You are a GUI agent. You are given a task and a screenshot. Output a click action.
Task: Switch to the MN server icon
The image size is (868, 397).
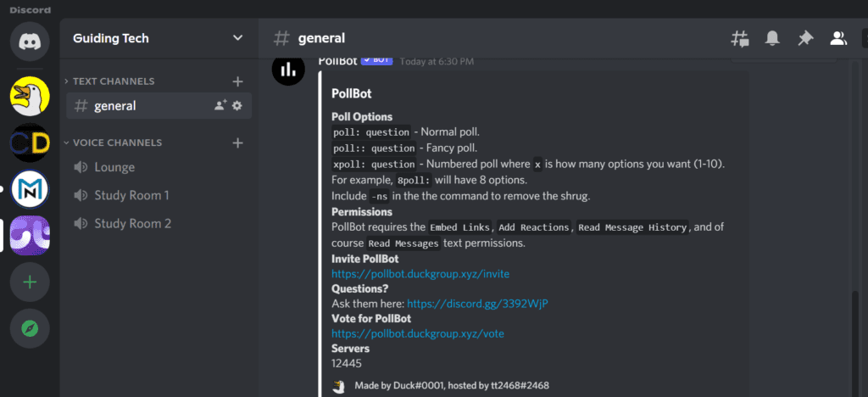[x=30, y=189]
